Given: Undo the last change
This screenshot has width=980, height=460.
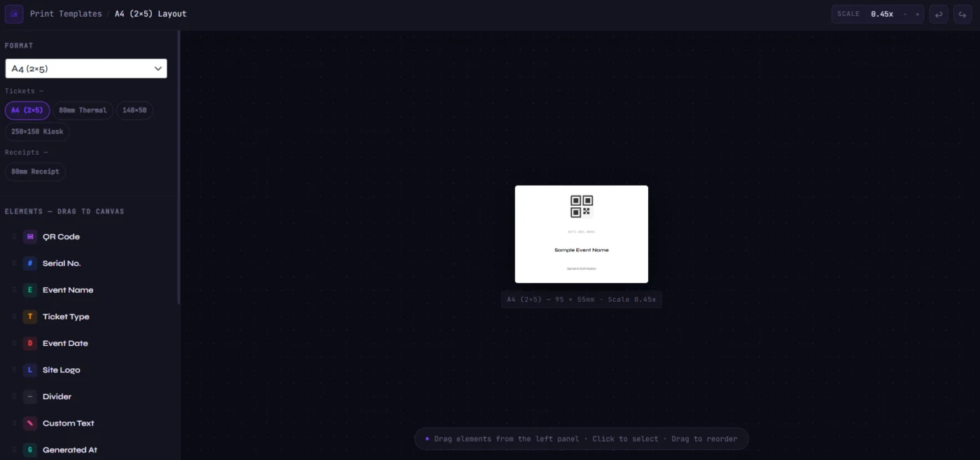Looking at the screenshot, I should pyautogui.click(x=939, y=14).
